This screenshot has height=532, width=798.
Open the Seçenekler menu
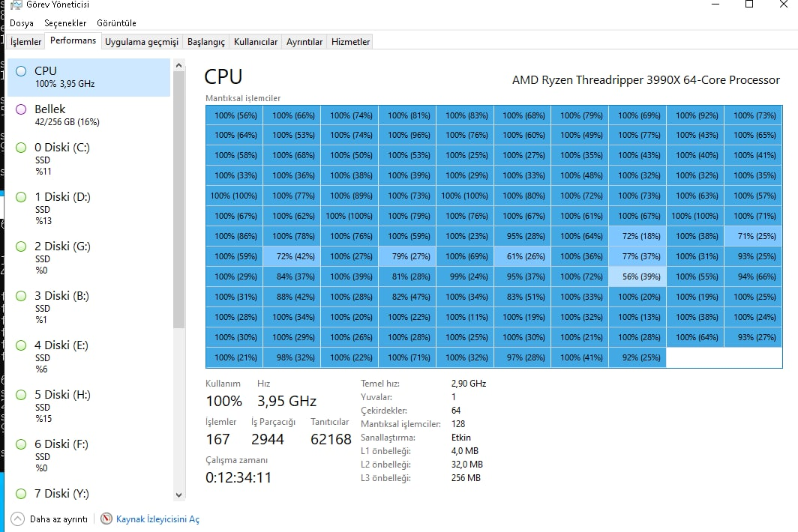click(66, 23)
